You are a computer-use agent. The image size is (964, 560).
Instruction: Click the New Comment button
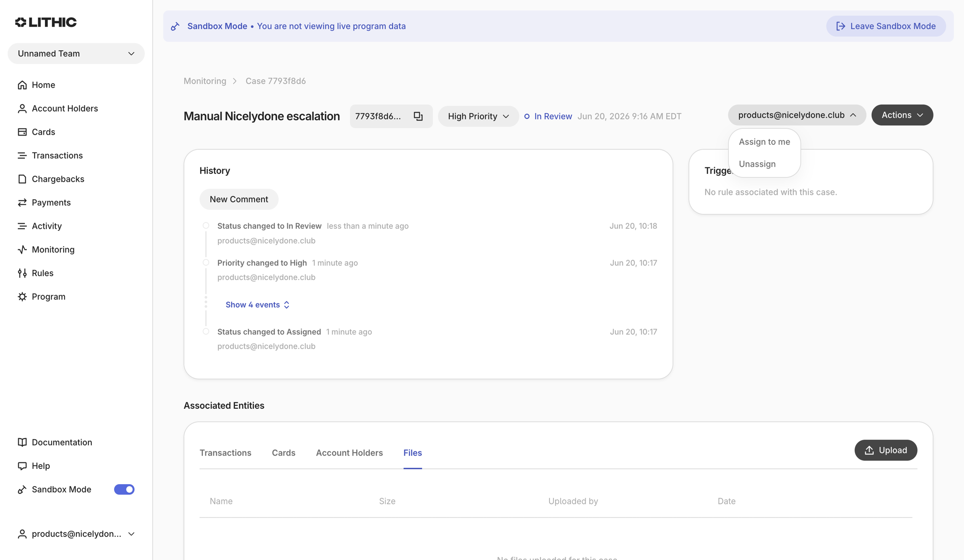pyautogui.click(x=239, y=199)
